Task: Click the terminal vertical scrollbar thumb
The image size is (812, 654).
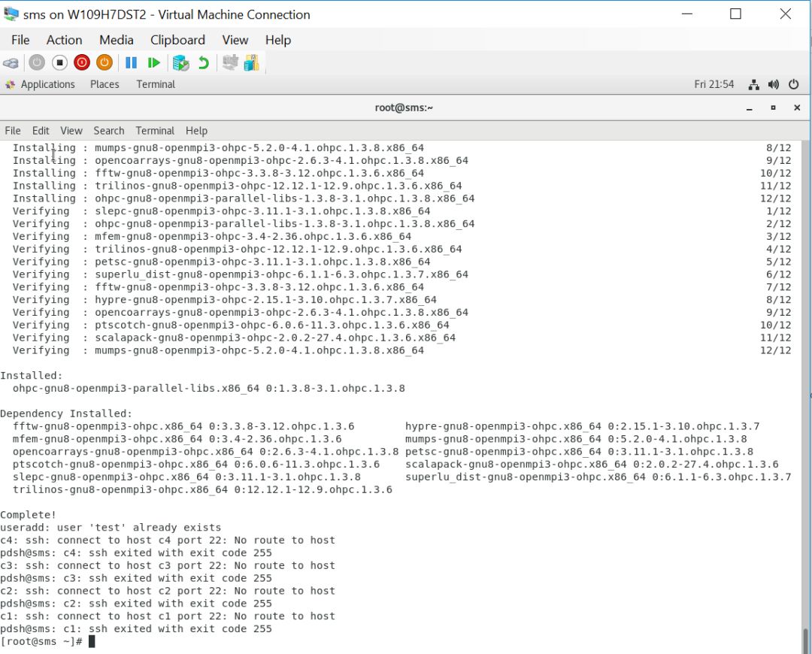Action: 805,641
